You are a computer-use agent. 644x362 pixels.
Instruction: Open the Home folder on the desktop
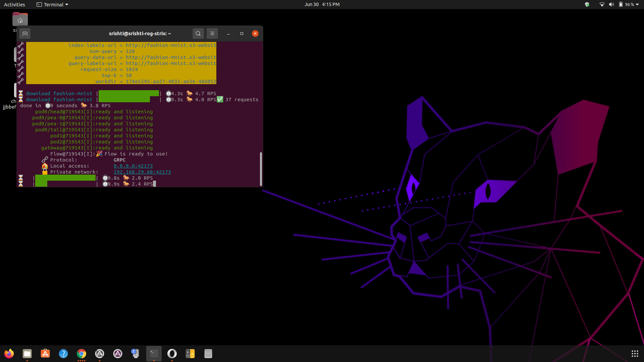[x=20, y=20]
